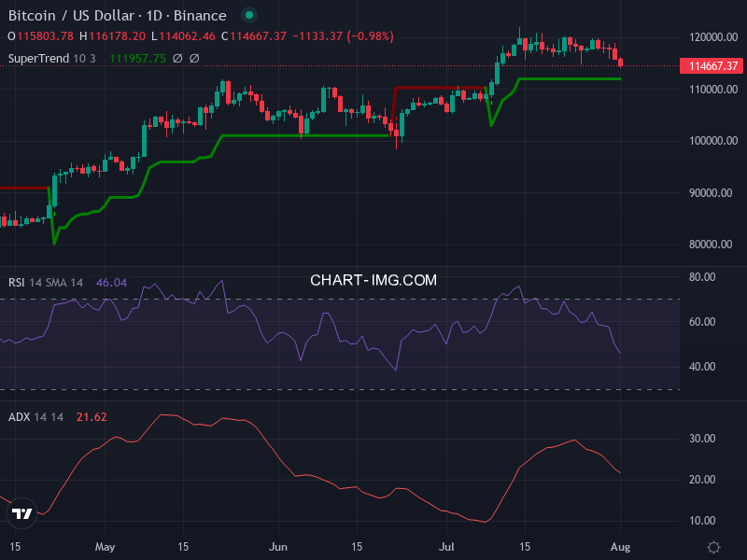Screen dimensions: 747x560
Task: Click the high price H116178.20
Action: point(112,36)
